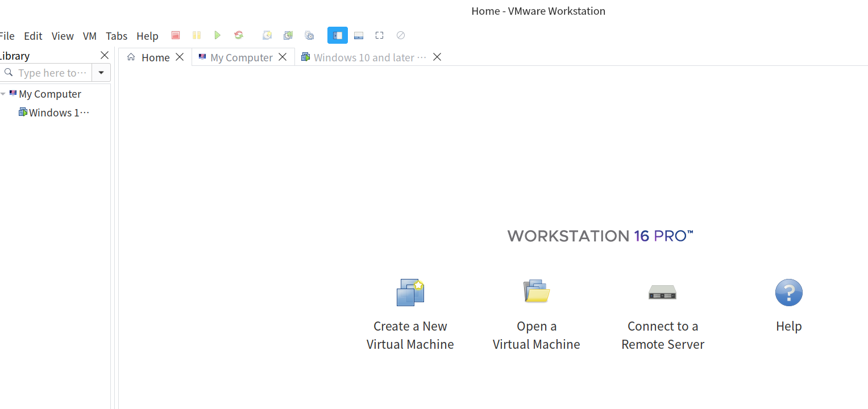868x409 pixels.
Task: Click the Connect to a Remote Server label
Action: coord(663,335)
